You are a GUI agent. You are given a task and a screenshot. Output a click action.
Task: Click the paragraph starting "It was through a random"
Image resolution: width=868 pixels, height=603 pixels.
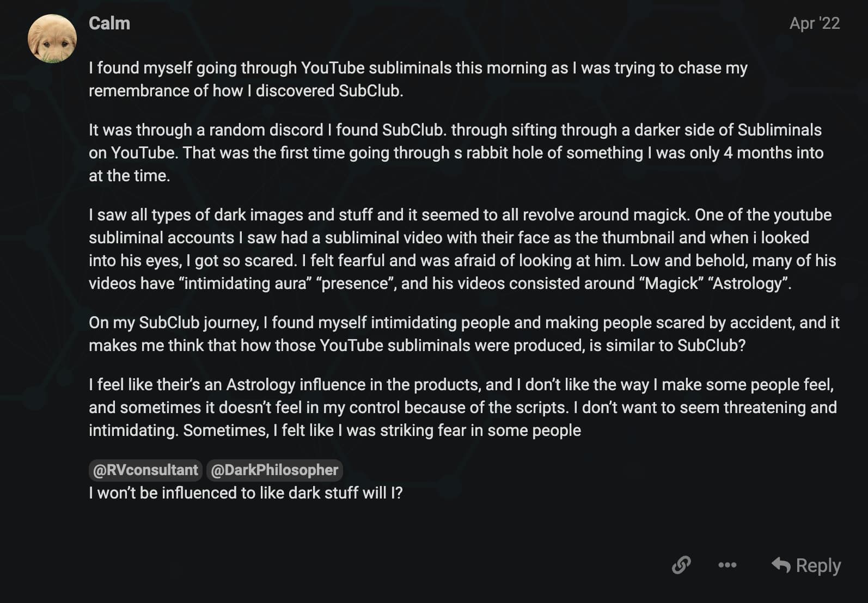pos(456,152)
